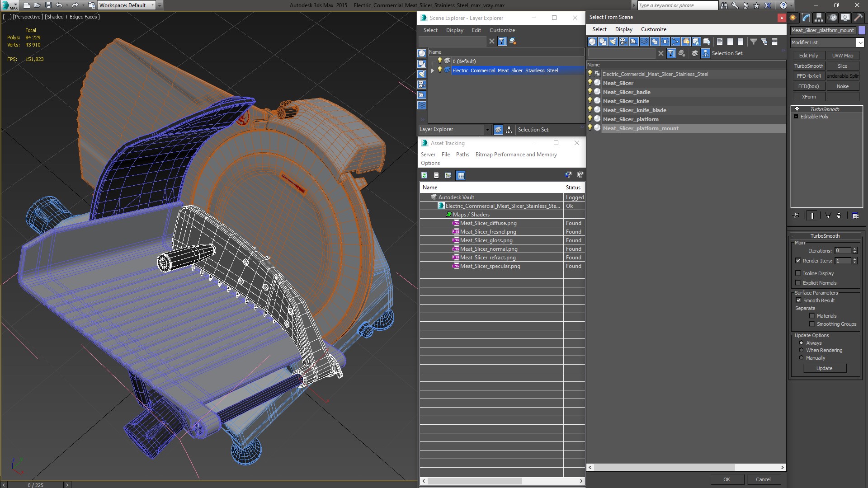Click the help question mark icon

pyautogui.click(x=783, y=5)
